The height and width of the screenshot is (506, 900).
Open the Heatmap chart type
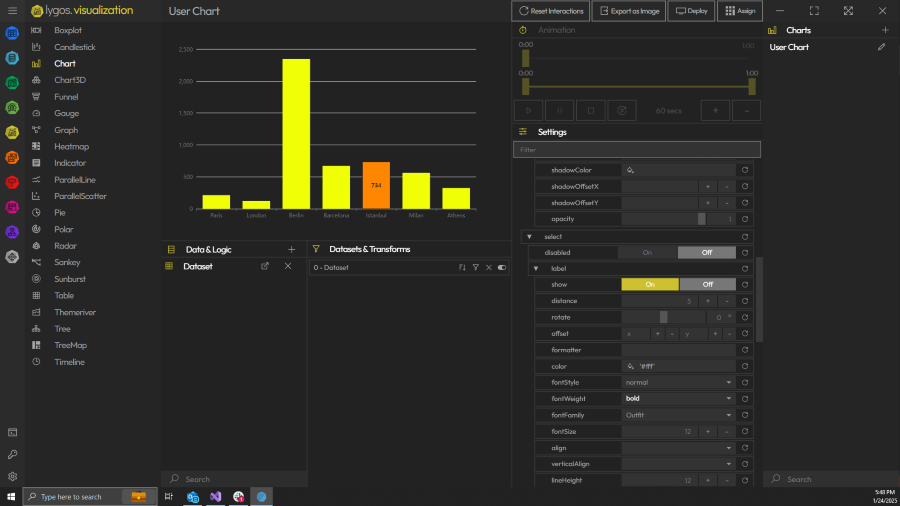pos(71,147)
